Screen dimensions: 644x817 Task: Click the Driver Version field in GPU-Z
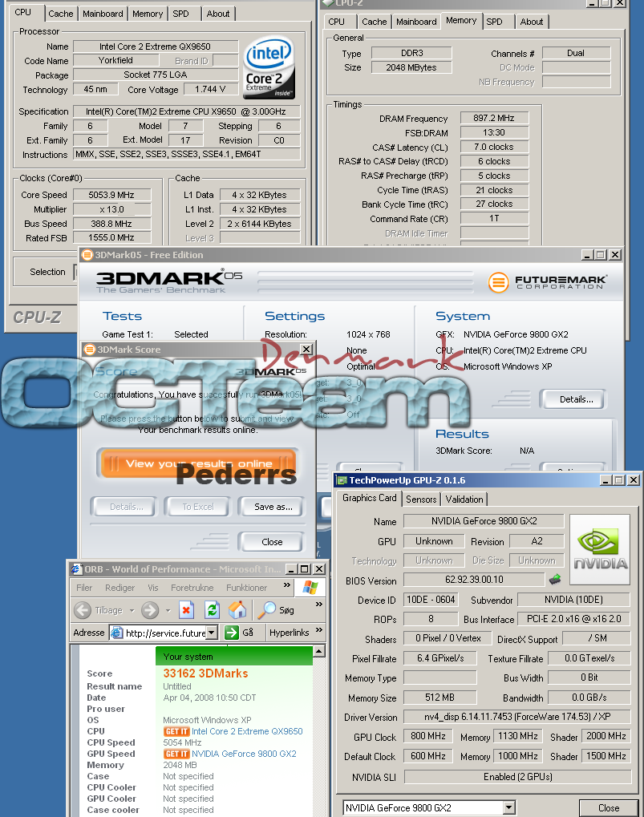pyautogui.click(x=516, y=717)
